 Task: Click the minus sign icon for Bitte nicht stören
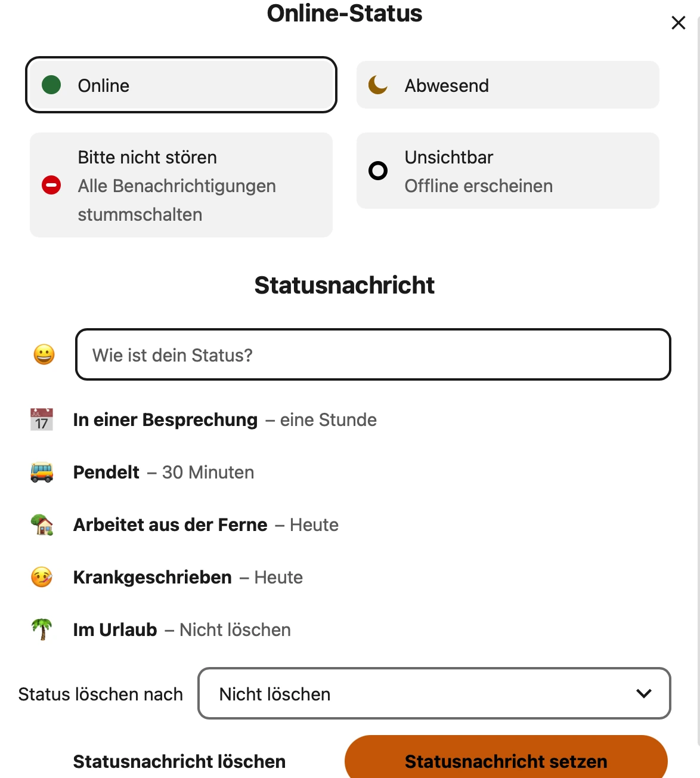(52, 186)
